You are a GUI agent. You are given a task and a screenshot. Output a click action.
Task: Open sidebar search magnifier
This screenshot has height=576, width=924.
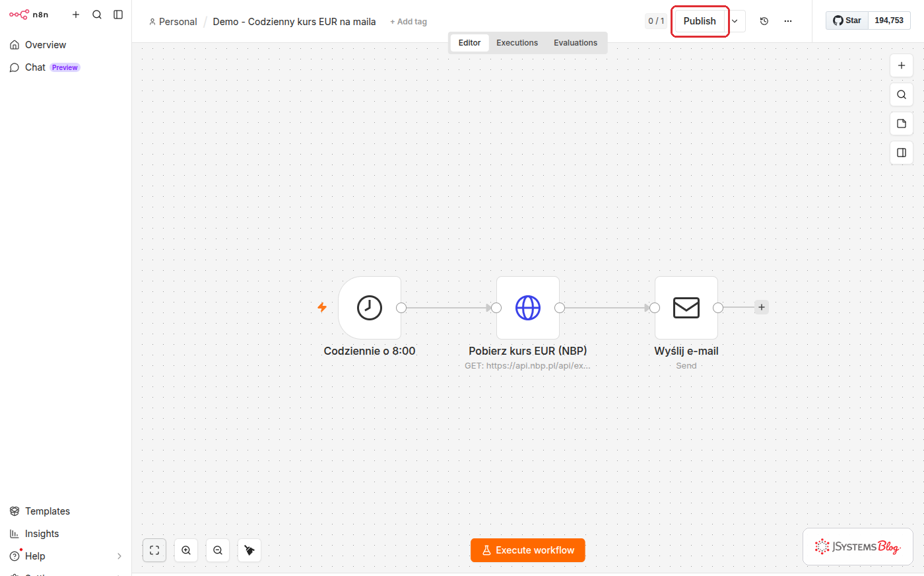click(97, 15)
